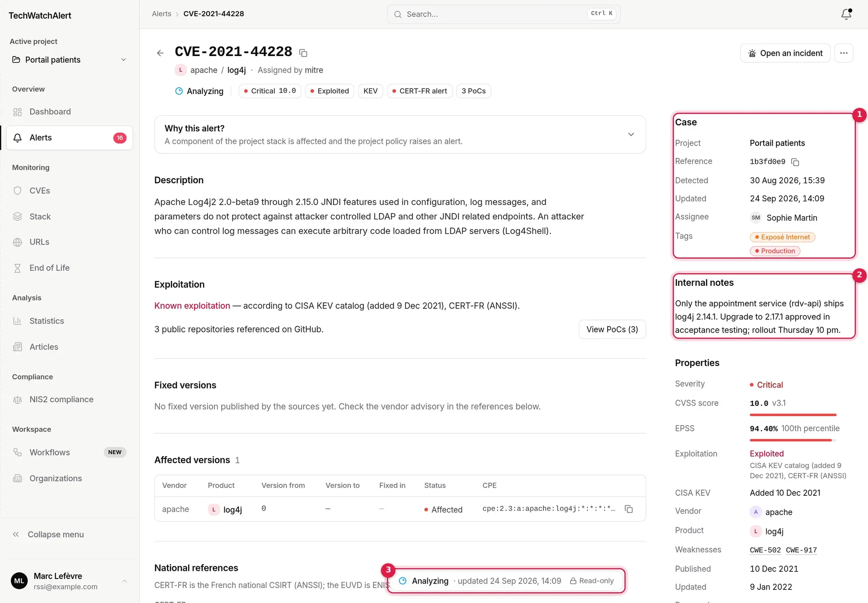Open the log4j product link in header
The image size is (868, 603).
coord(236,70)
